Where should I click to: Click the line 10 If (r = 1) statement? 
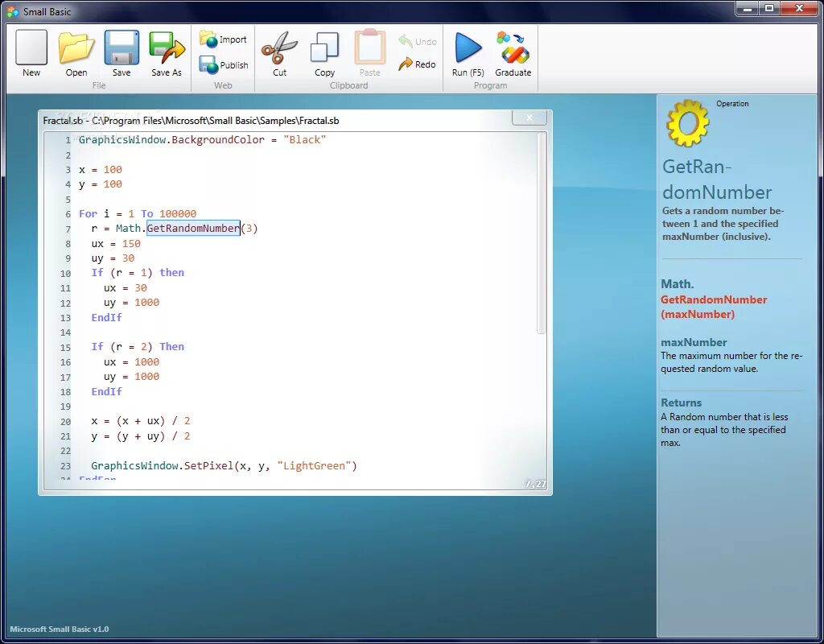pos(138,272)
